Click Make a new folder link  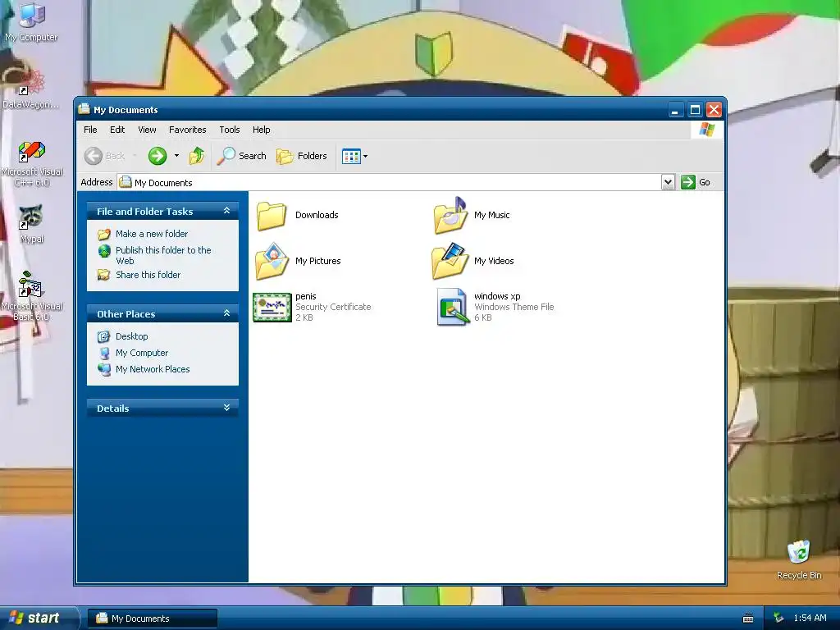coord(152,234)
